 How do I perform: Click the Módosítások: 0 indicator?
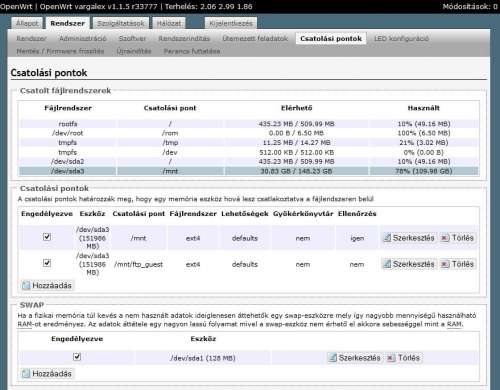(470, 6)
